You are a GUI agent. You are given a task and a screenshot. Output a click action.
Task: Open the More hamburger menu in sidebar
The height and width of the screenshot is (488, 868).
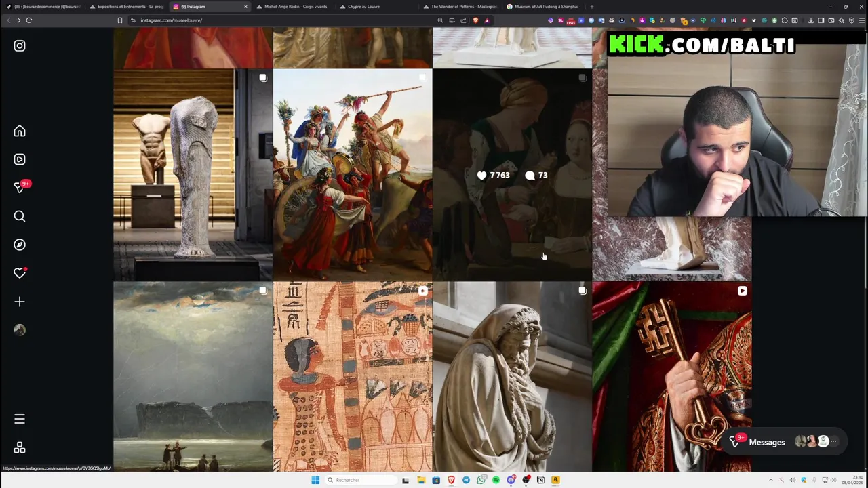pos(20,420)
